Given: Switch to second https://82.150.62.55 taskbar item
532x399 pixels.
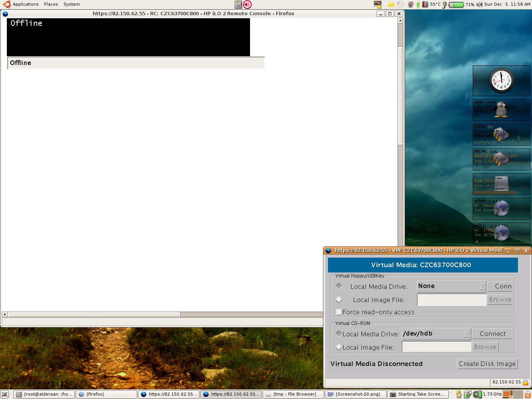Looking at the screenshot, I should (x=231, y=394).
